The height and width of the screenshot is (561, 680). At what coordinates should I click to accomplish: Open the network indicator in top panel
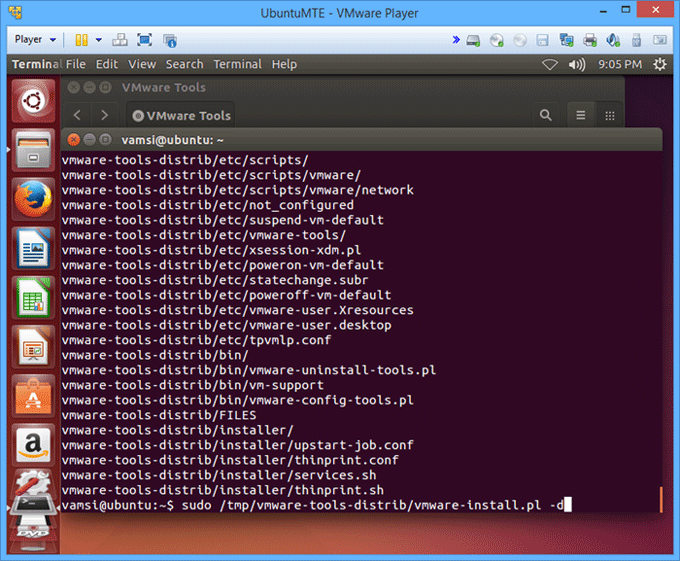(550, 65)
